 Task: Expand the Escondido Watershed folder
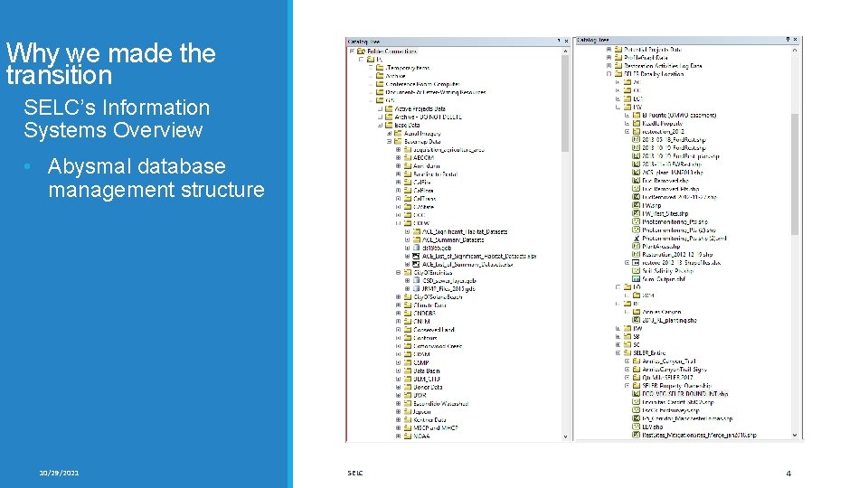[398, 403]
